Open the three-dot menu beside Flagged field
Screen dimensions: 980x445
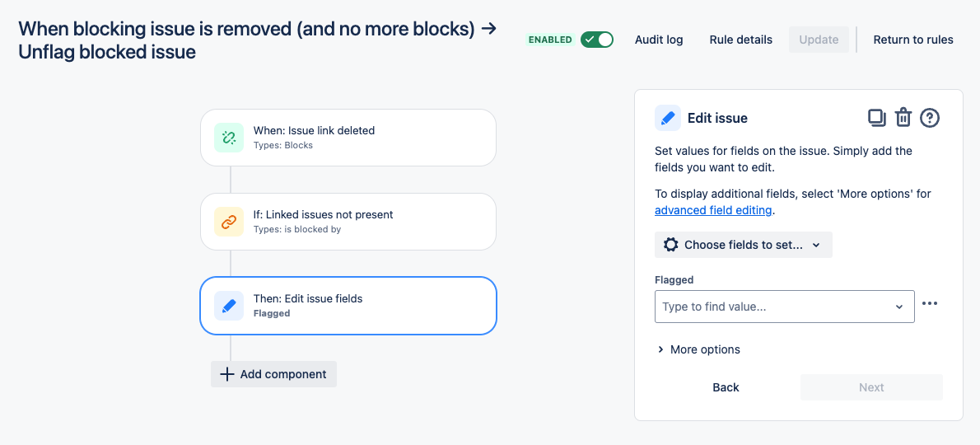(930, 304)
